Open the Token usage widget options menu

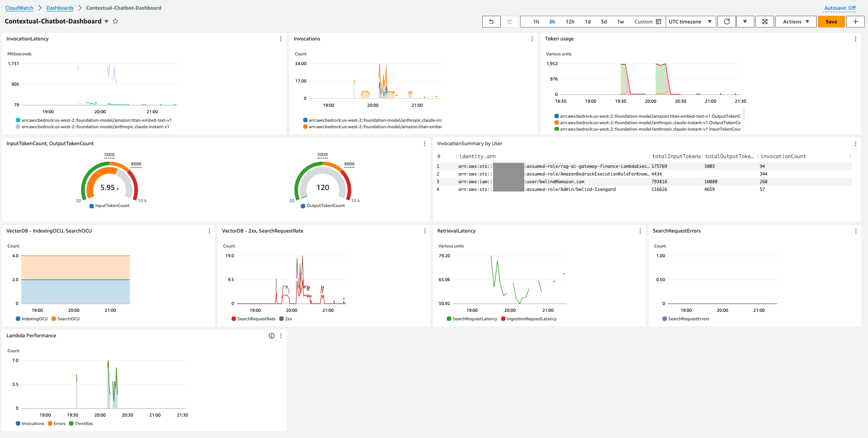coord(855,39)
